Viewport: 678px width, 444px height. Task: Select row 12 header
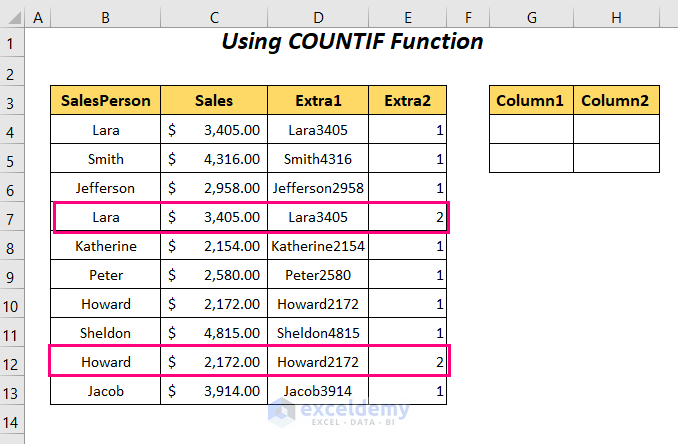point(12,361)
